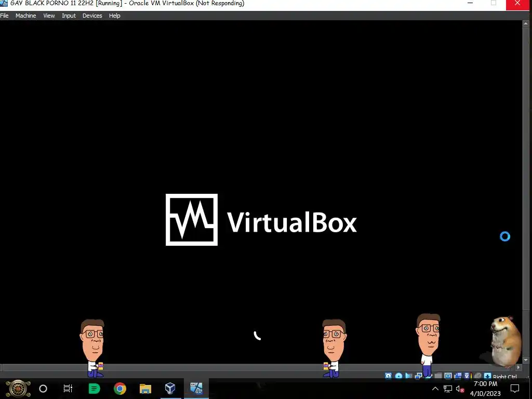Click the vertical scrollbar up arrow
Viewport: 532px width, 399px height.
click(526, 24)
